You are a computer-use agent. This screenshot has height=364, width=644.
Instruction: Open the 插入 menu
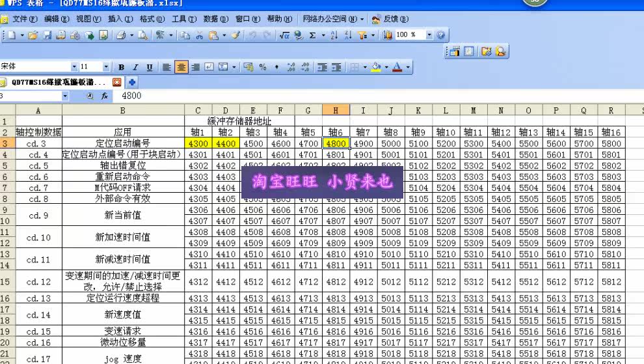pyautogui.click(x=120, y=19)
